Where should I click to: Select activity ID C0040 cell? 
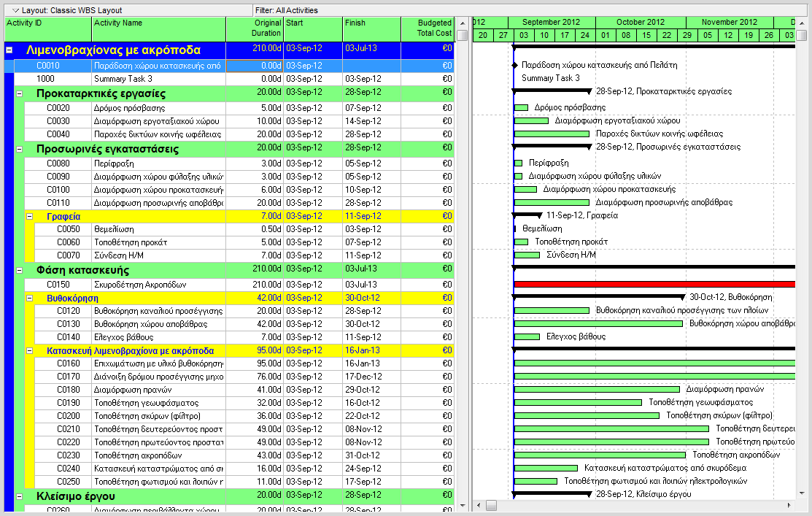[58, 134]
